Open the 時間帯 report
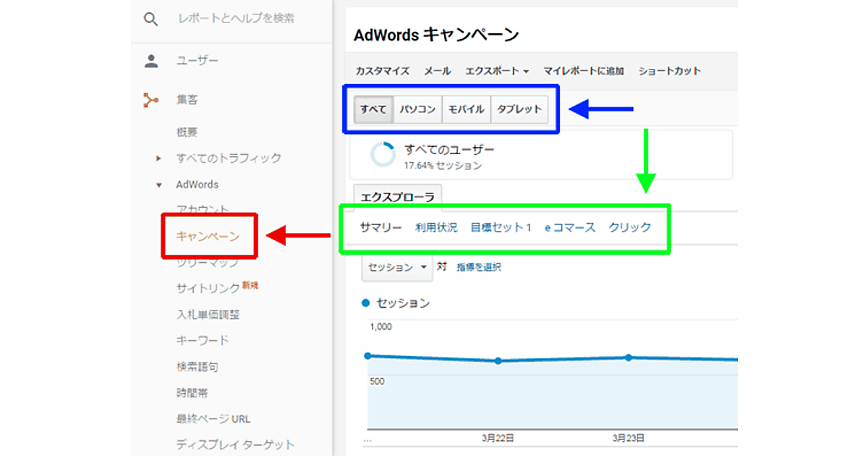The image size is (868, 456). [192, 392]
